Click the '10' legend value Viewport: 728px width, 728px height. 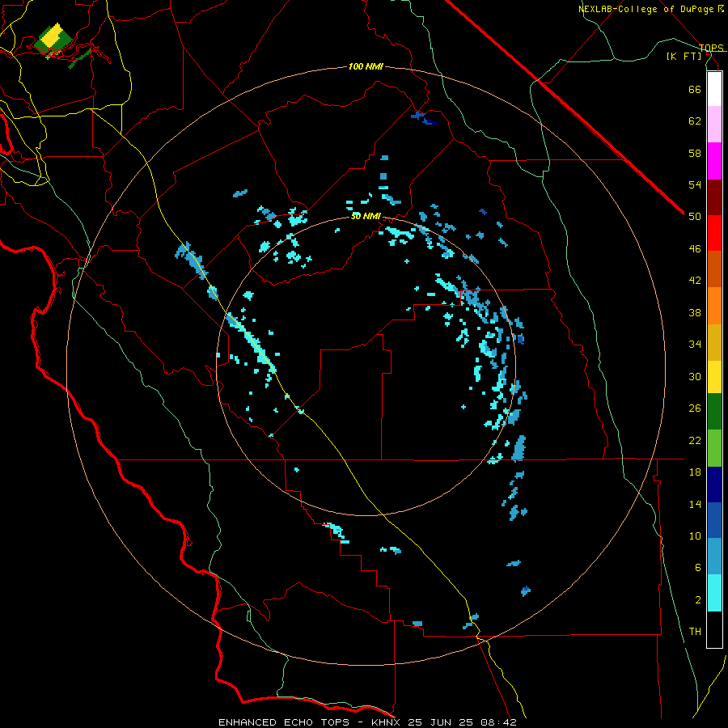coord(695,535)
